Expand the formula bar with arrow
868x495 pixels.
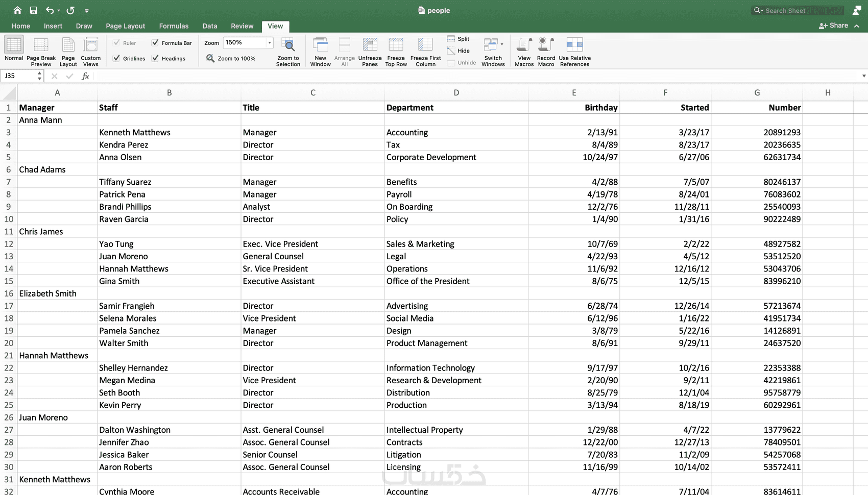[863, 76]
